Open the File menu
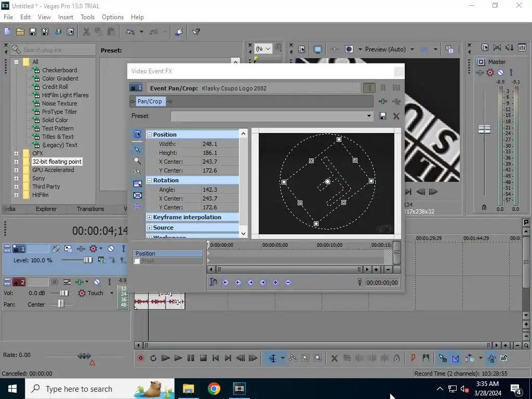This screenshot has height=399, width=532. click(x=8, y=17)
